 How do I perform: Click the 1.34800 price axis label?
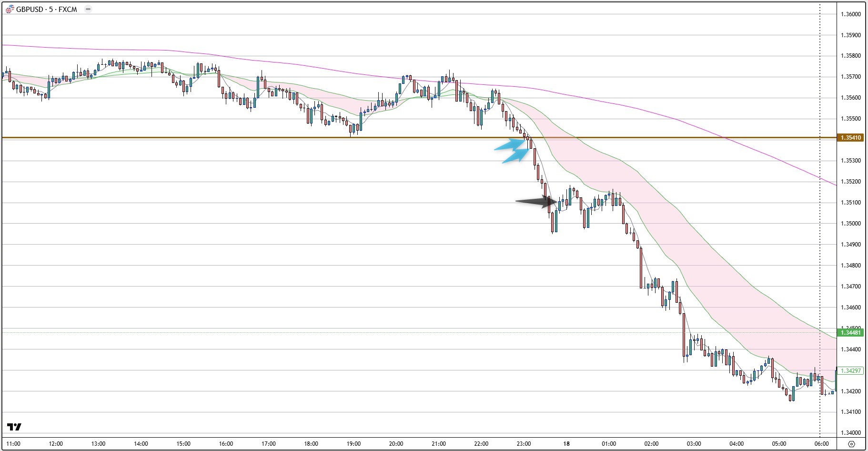(851, 266)
